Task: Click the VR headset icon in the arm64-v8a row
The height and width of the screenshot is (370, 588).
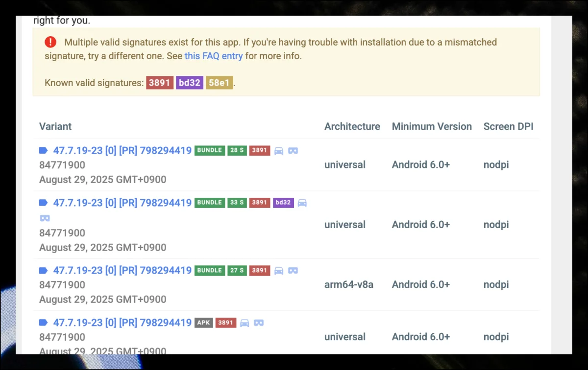Action: [x=293, y=271]
